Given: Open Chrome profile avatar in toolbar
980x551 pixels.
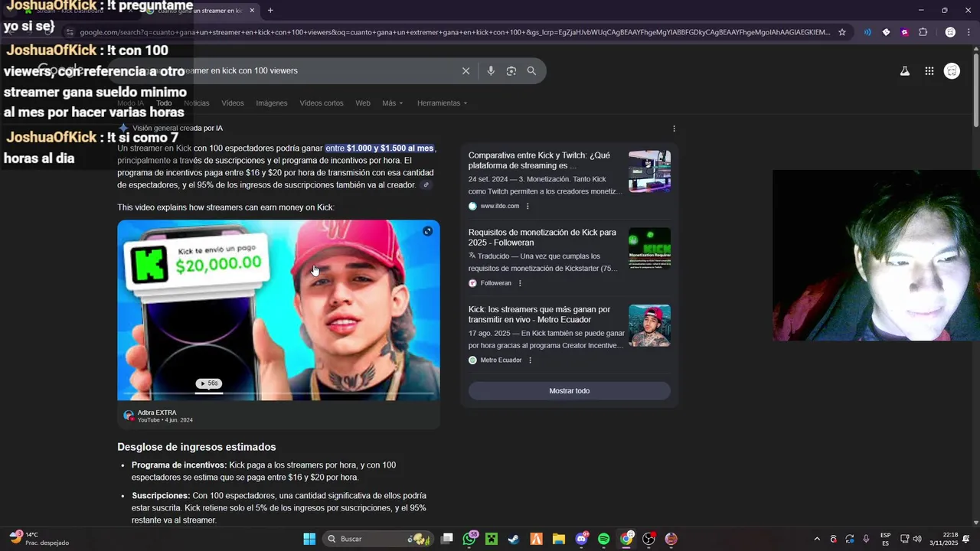Looking at the screenshot, I should click(x=950, y=32).
